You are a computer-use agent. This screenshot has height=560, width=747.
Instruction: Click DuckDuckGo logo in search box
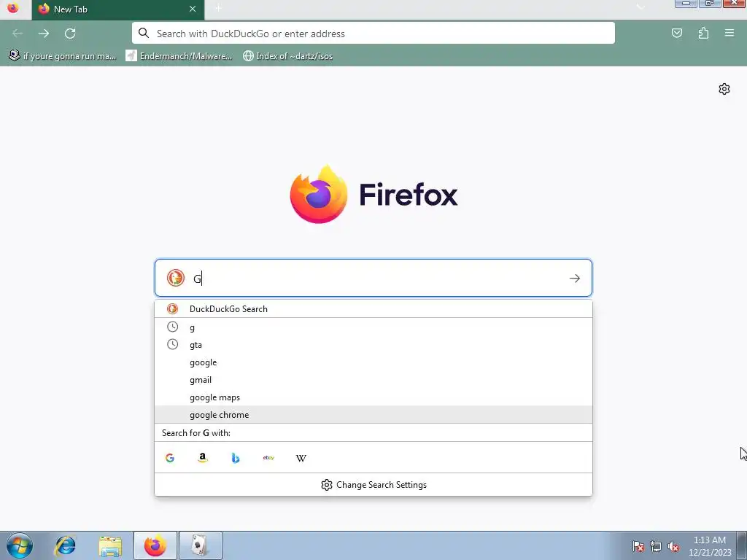pos(175,278)
